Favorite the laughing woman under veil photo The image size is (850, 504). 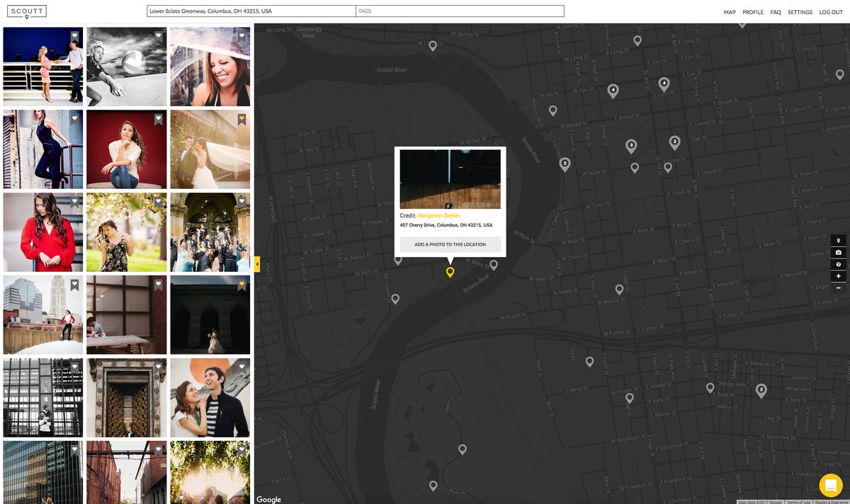click(x=242, y=36)
